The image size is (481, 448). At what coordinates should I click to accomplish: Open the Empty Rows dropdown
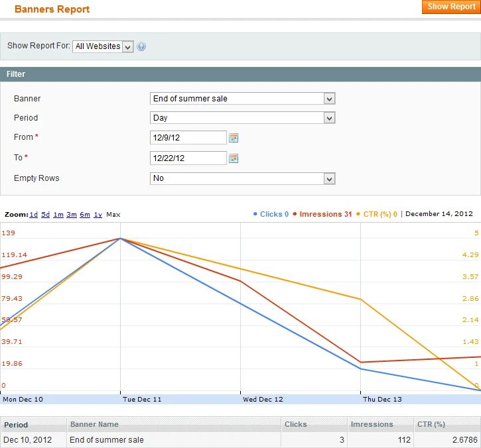click(x=243, y=178)
